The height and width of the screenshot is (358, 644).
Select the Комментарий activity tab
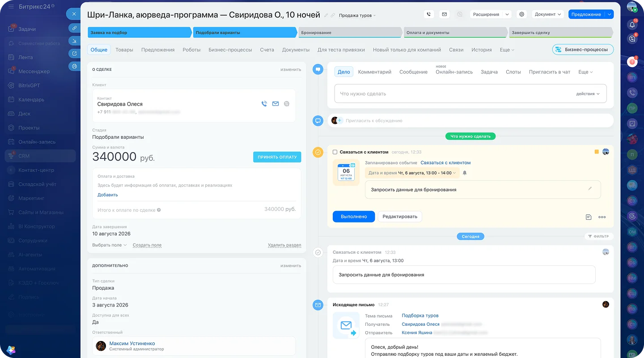point(375,72)
